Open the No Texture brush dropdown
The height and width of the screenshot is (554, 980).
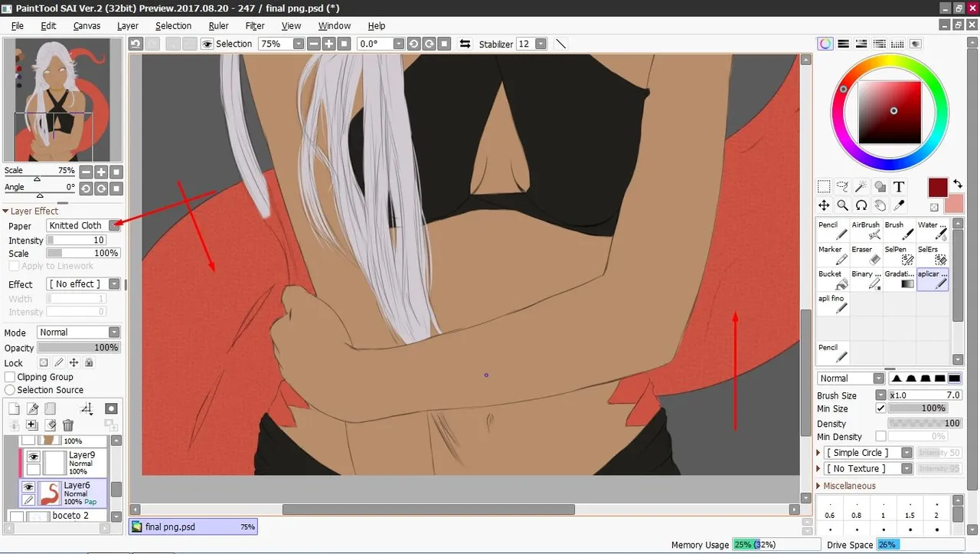point(906,468)
